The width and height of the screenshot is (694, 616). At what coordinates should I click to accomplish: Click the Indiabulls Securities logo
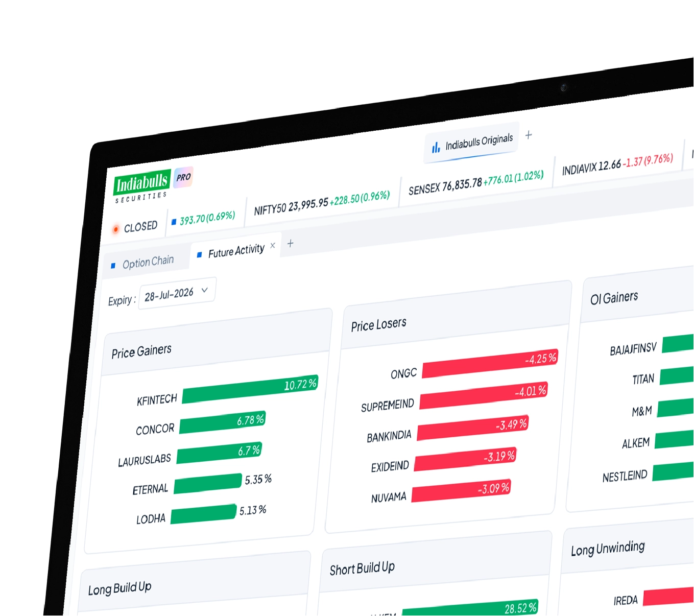[x=141, y=187]
